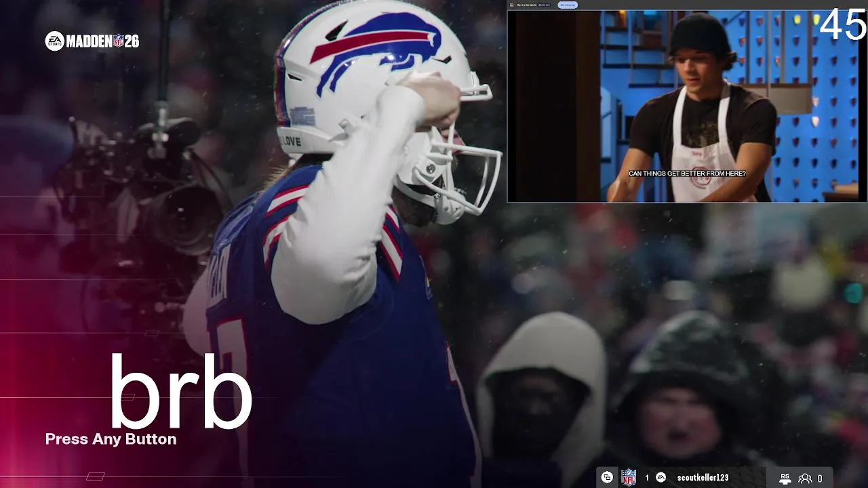The height and width of the screenshot is (488, 868).
Task: Click the brb overlay text
Action: pos(180,390)
